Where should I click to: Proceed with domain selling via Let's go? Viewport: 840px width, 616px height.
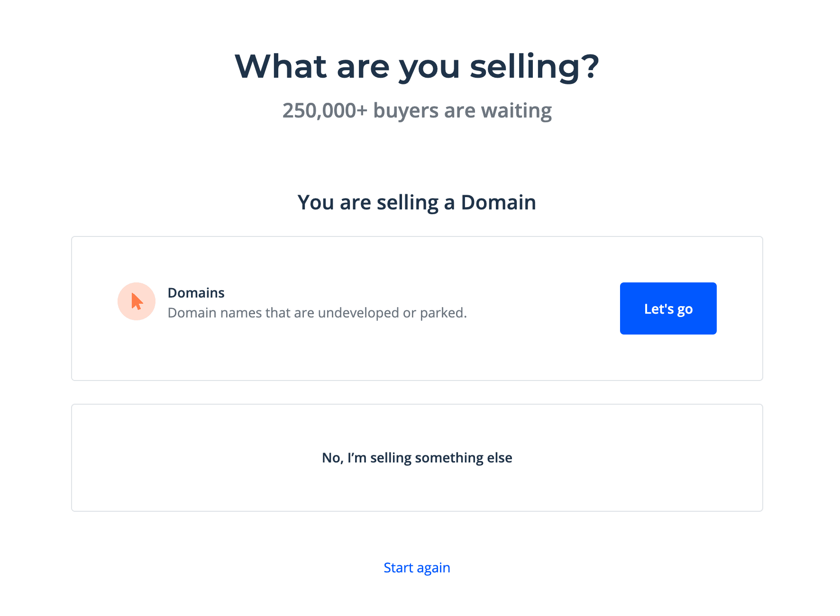click(667, 308)
